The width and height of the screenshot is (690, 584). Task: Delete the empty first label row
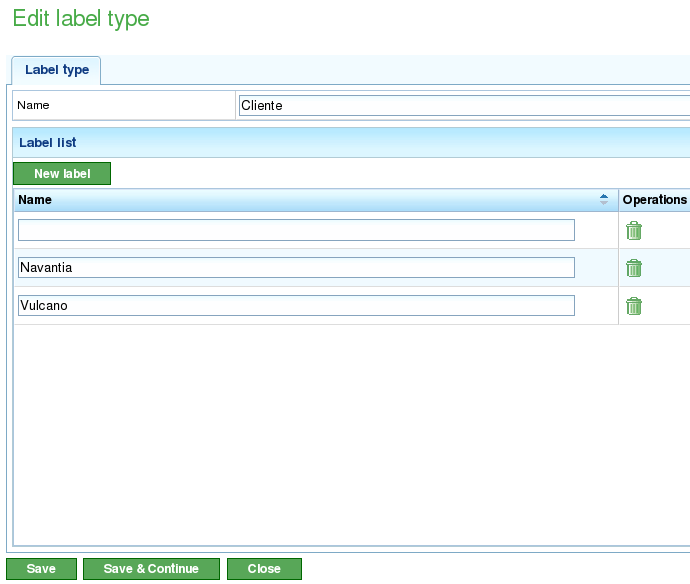coord(634,231)
